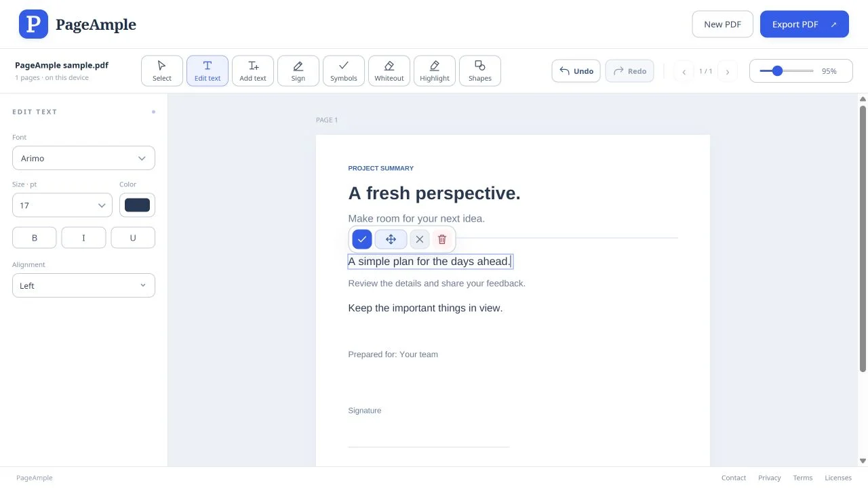The image size is (868, 488).
Task: Click the Export PDF button
Action: (804, 24)
